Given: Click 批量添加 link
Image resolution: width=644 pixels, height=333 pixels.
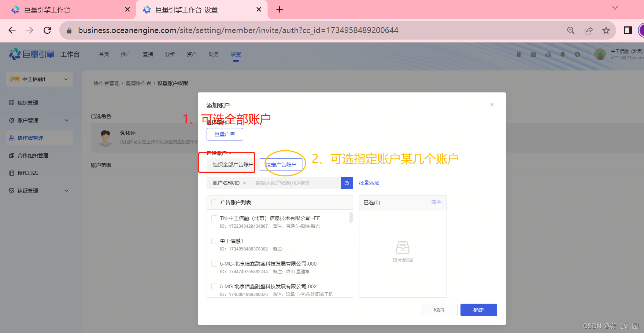Looking at the screenshot, I should pyautogui.click(x=369, y=183).
